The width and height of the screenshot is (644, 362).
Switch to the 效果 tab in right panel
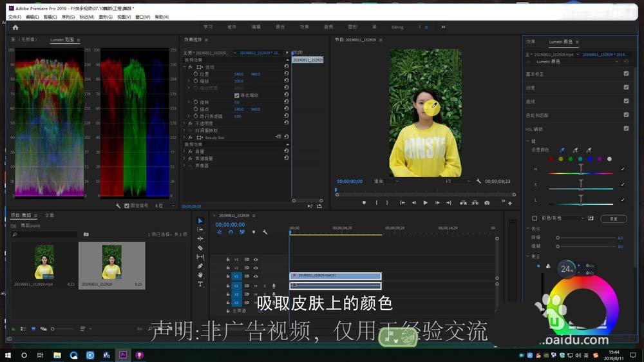[x=531, y=41]
